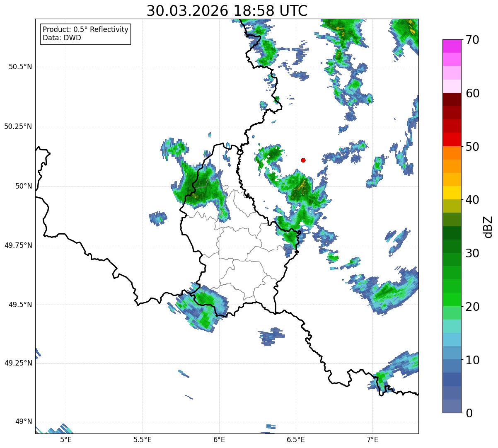Click the bright red colorbar segment
This screenshot has height=448, width=498.
452,139
